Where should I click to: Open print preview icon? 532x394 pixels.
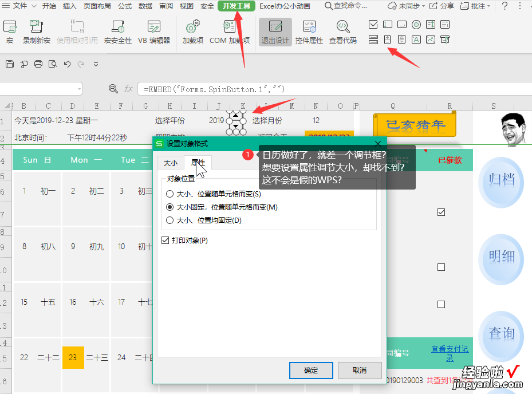point(53,64)
